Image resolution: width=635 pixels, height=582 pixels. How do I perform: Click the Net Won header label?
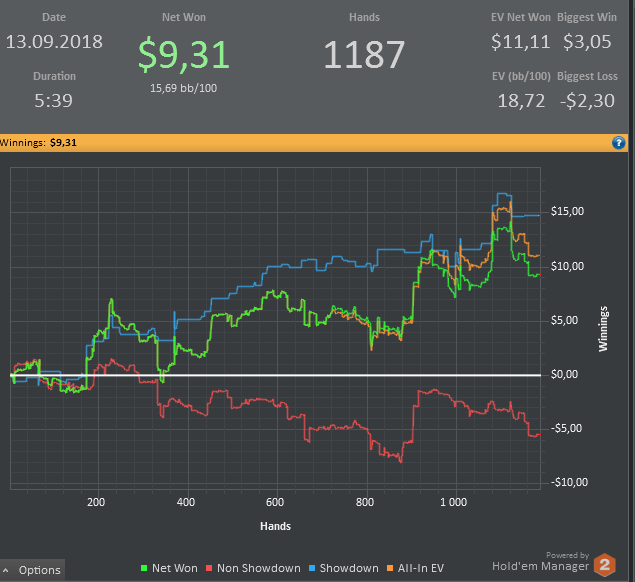184,17
